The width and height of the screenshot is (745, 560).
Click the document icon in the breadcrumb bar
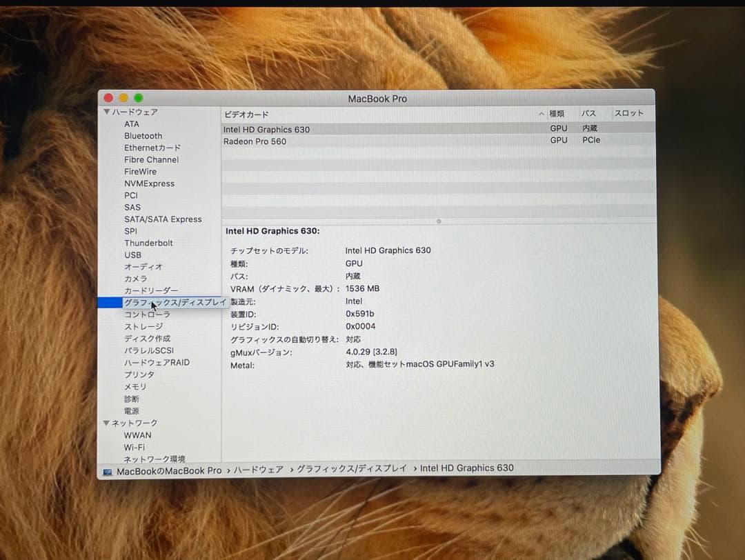(x=106, y=468)
